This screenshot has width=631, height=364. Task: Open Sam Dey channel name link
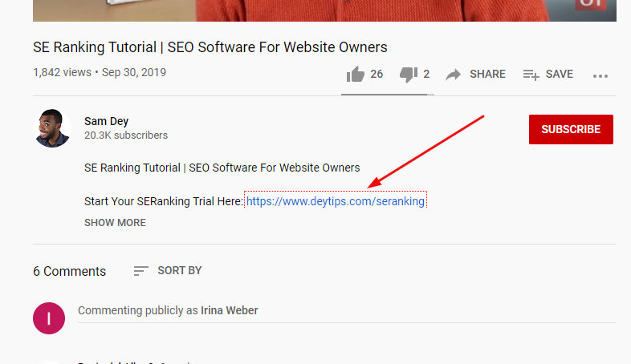coord(106,121)
